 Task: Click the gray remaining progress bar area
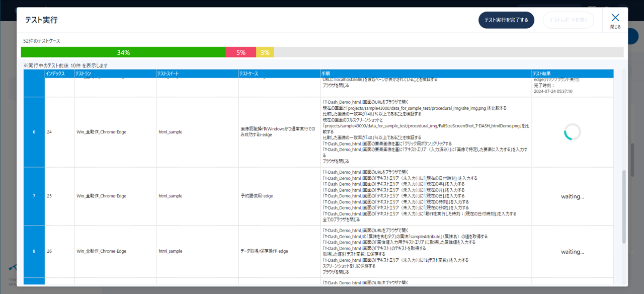[448, 52]
